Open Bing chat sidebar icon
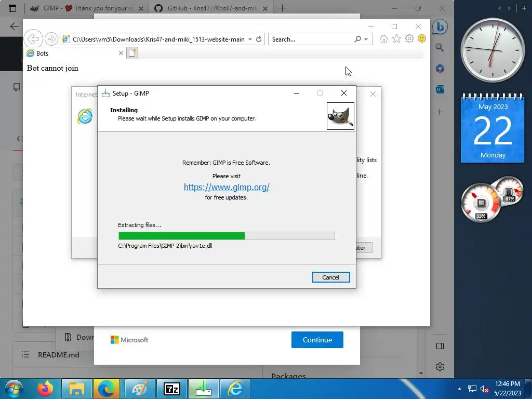 click(x=440, y=27)
